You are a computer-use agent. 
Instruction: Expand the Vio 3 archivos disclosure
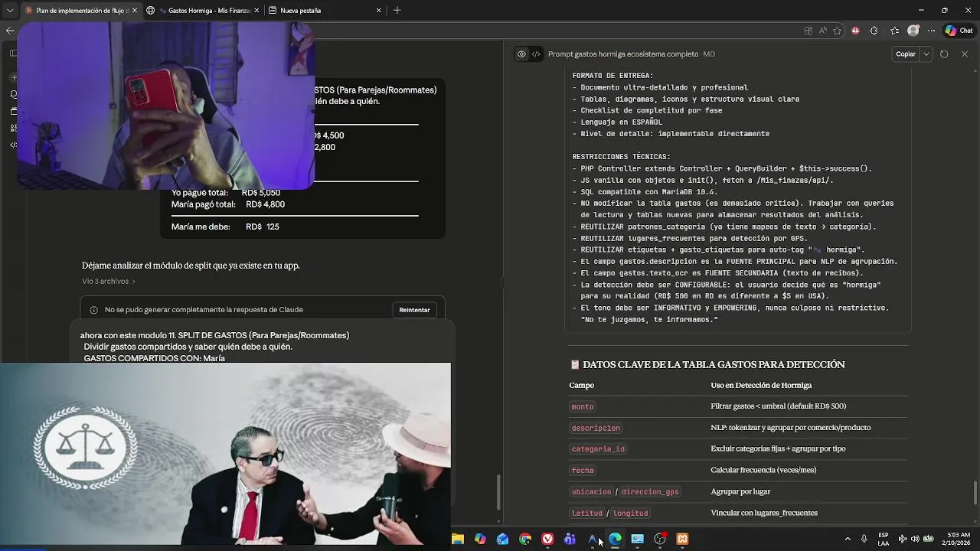tap(109, 282)
